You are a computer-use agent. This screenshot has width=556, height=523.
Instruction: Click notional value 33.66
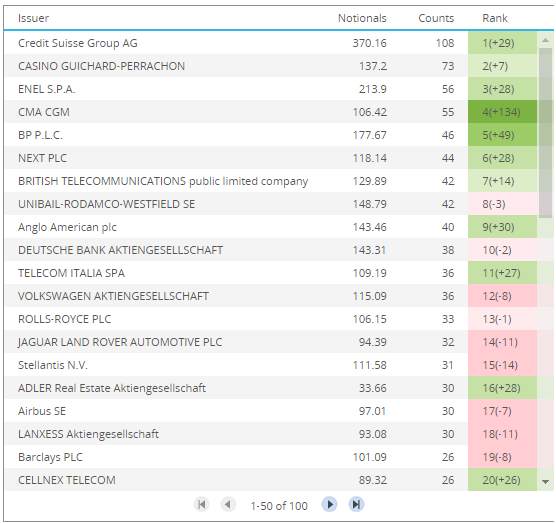point(373,388)
